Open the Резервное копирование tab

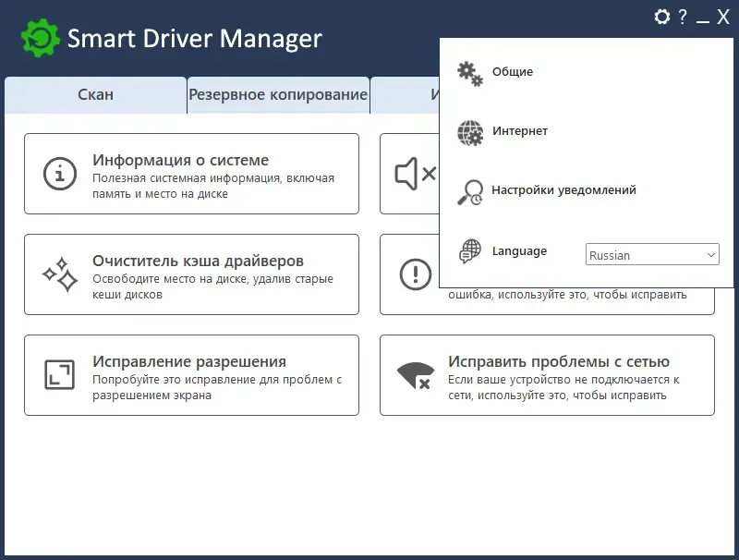(x=277, y=93)
